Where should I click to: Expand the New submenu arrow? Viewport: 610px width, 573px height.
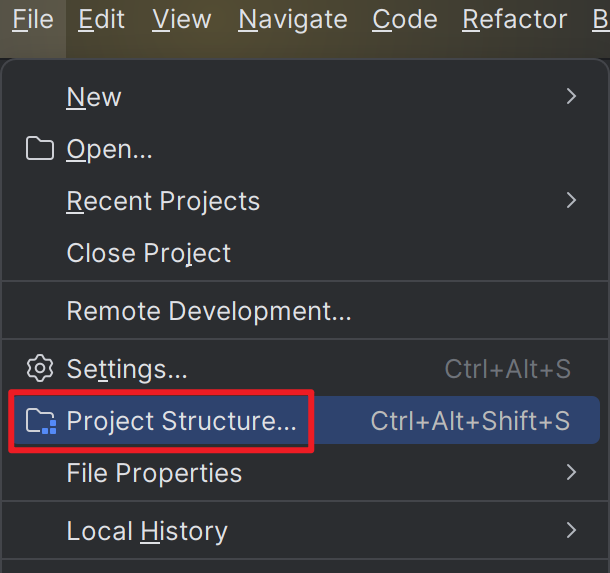coord(571,96)
